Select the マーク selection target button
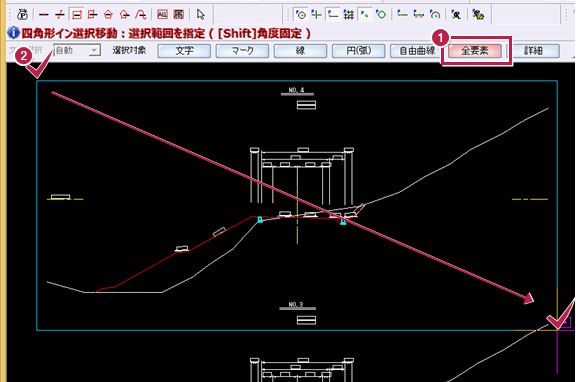Viewport: 576px width, 382px height. pyautogui.click(x=242, y=51)
